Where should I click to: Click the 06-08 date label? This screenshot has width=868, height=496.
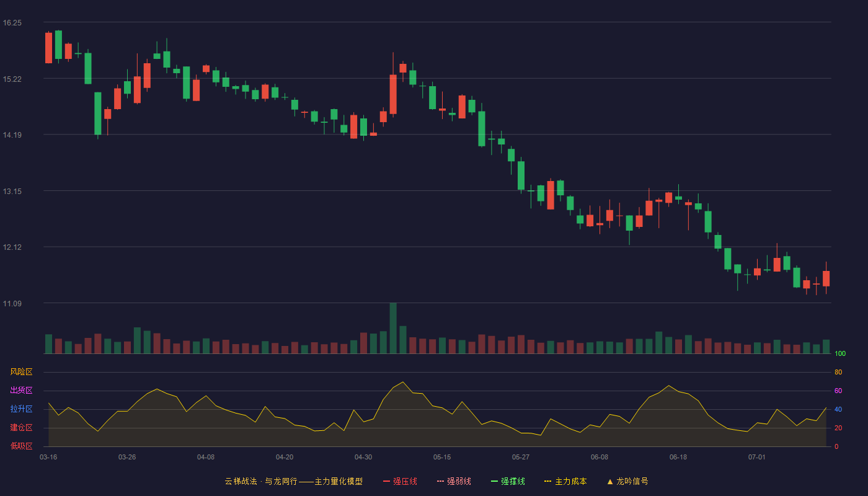pyautogui.click(x=600, y=457)
